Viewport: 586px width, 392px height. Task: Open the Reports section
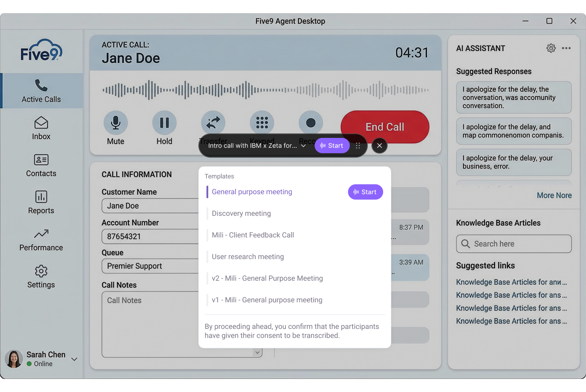[41, 202]
